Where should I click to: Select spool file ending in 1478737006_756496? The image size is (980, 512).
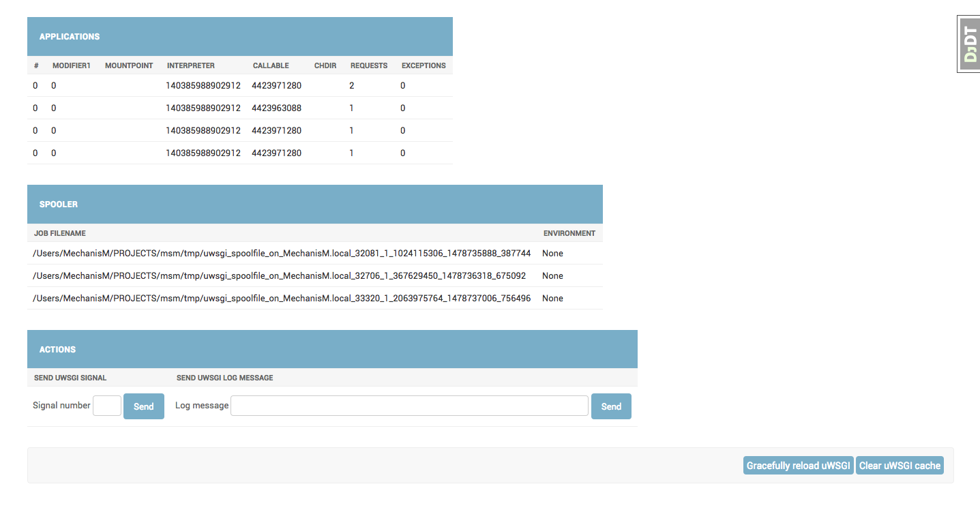coord(282,299)
